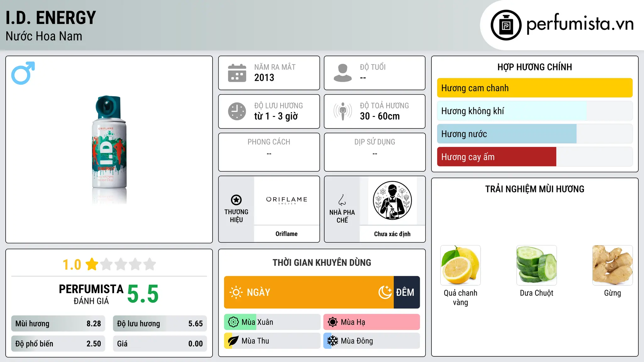This screenshot has height=362, width=644.
Task: Click the Mùi hương 8.28 score box
Action: coord(58,324)
